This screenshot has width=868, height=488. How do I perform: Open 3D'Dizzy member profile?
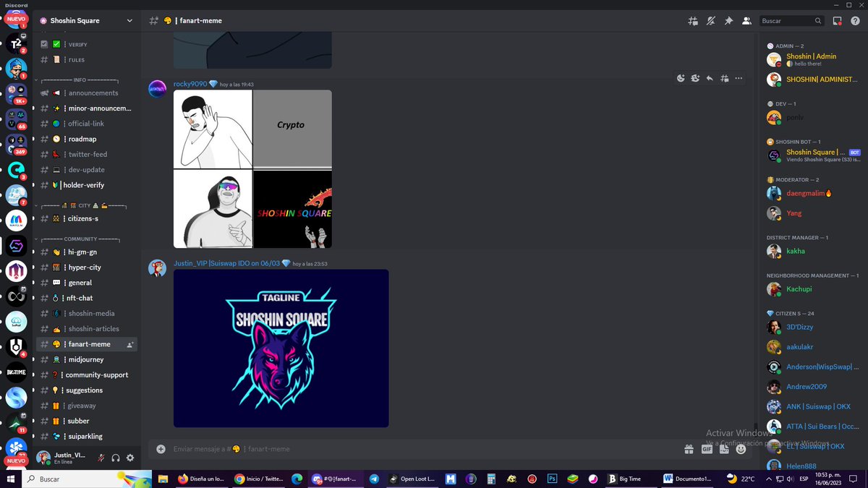coord(812,328)
